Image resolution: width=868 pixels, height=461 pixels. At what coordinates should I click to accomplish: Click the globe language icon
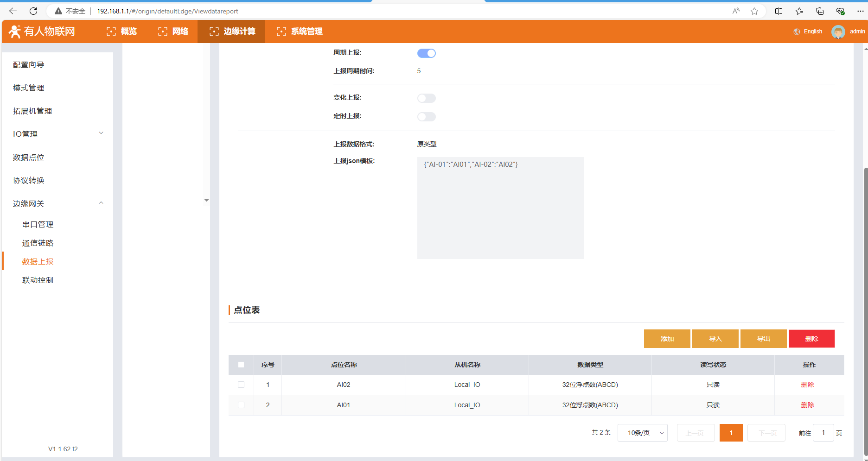tap(797, 32)
